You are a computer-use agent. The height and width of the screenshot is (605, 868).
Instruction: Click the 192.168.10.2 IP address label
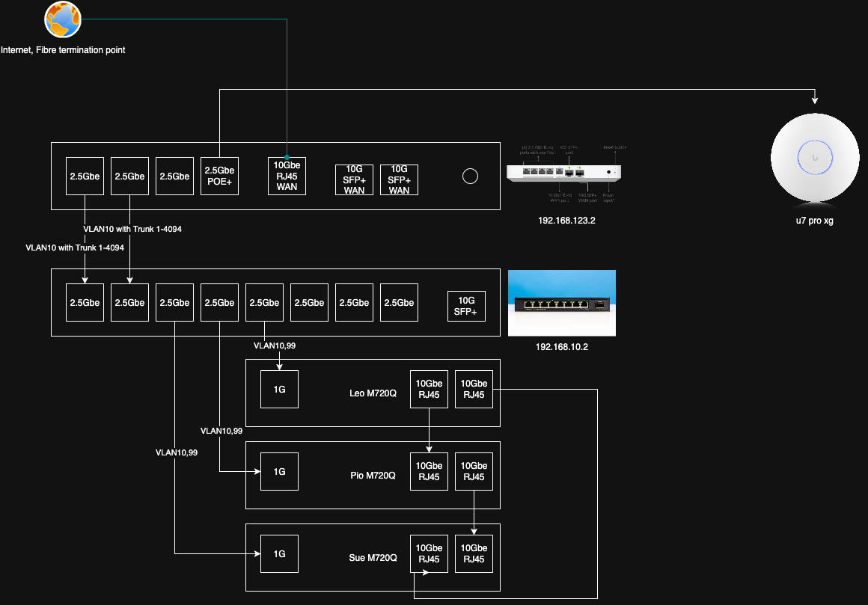click(561, 348)
